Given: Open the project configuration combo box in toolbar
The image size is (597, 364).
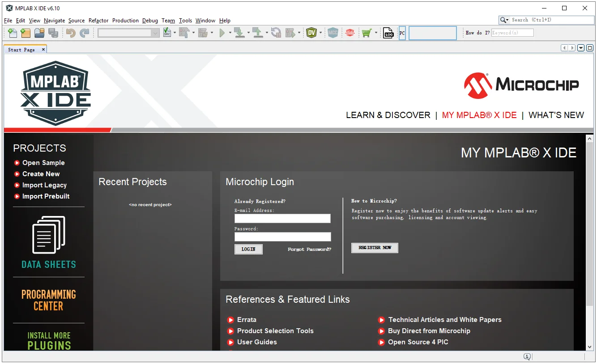Looking at the screenshot, I should [129, 33].
